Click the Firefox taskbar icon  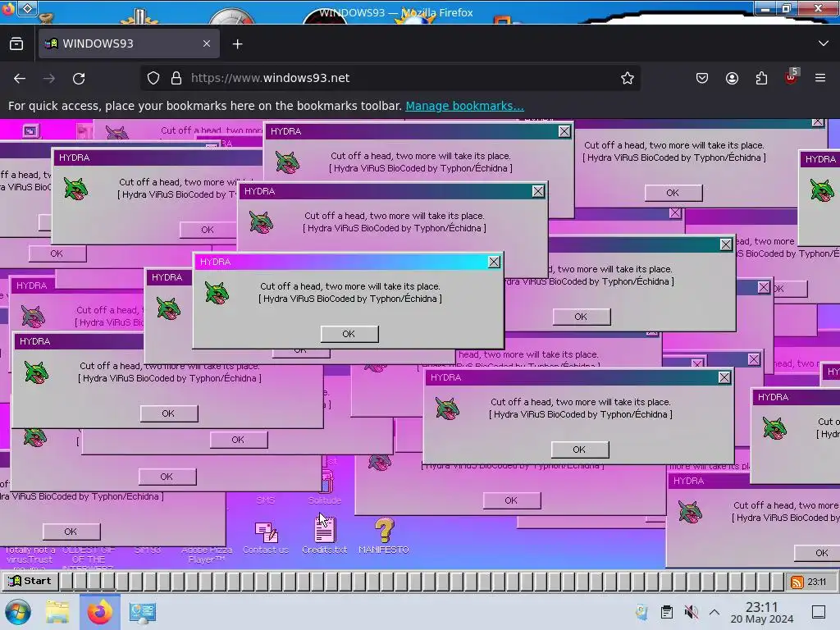tap(99, 612)
